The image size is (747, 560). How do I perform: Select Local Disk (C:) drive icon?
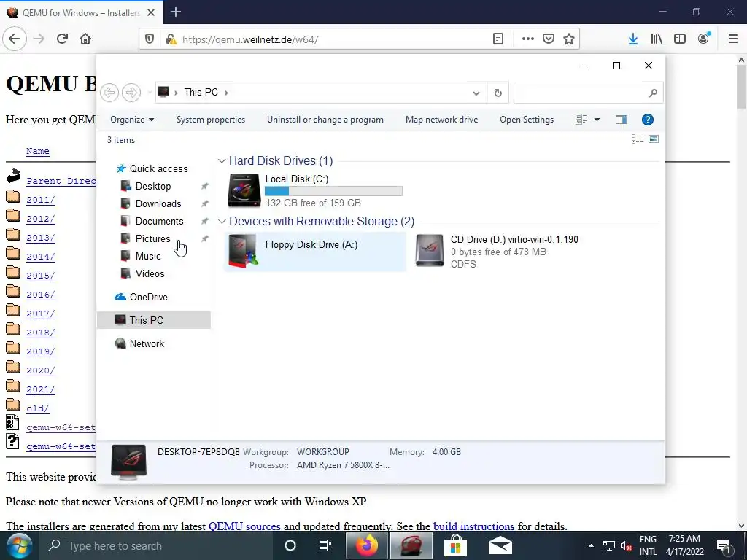tap(244, 190)
